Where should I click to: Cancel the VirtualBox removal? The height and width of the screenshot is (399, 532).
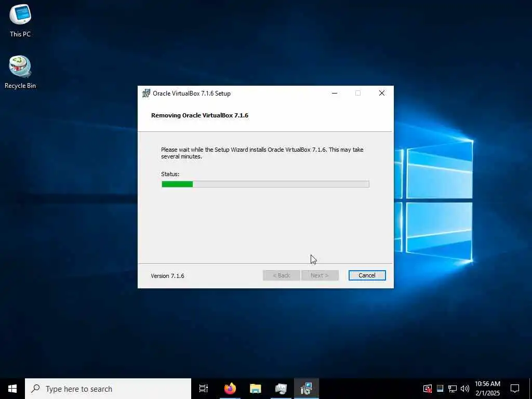click(x=367, y=275)
